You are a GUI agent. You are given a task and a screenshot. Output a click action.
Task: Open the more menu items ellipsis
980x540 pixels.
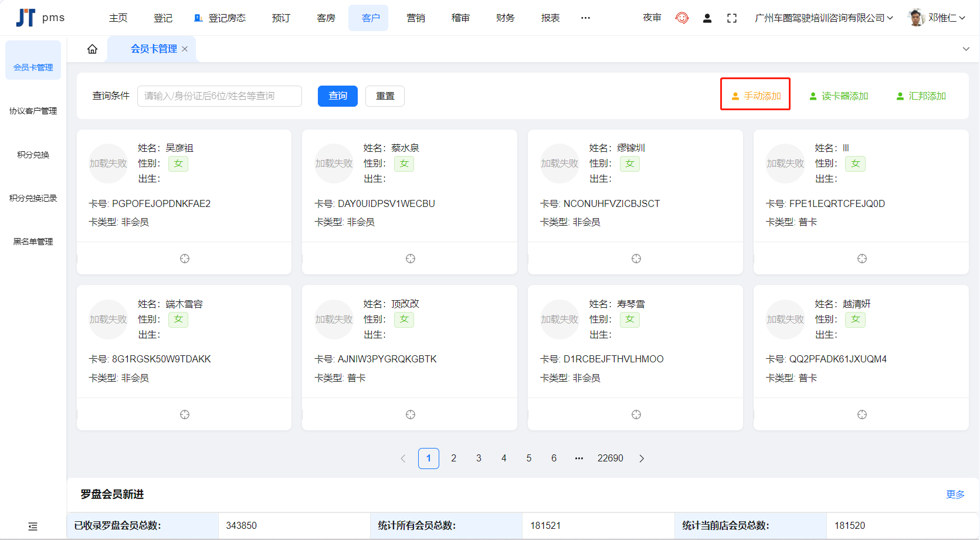[585, 18]
